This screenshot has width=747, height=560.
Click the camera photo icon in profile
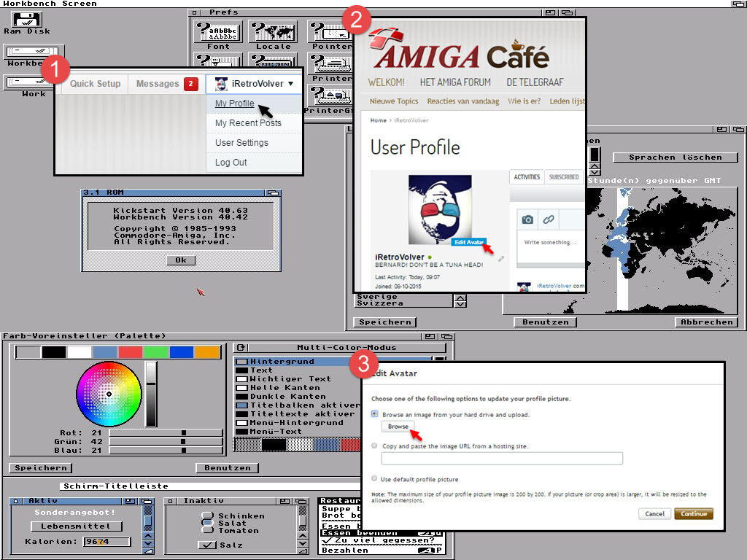527,219
